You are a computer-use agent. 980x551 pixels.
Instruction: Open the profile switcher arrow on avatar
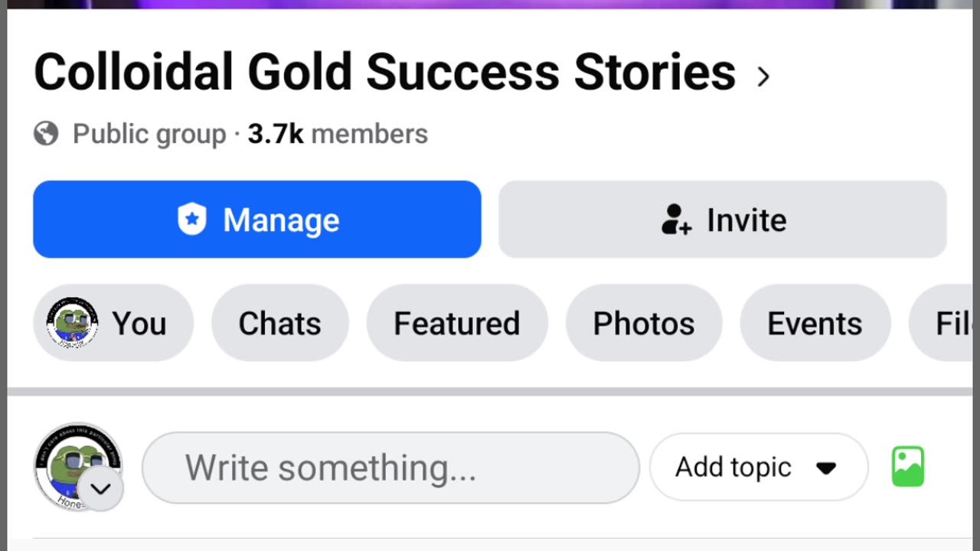coord(101,489)
